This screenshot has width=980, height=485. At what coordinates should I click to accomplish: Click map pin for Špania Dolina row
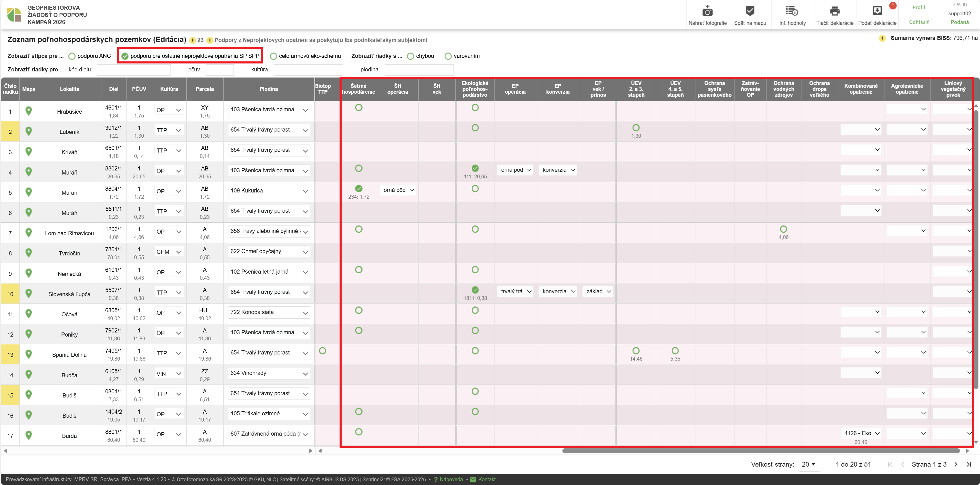click(28, 354)
